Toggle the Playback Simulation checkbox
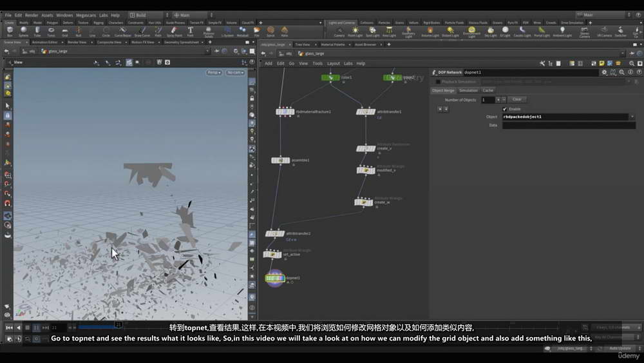 [x=438, y=81]
